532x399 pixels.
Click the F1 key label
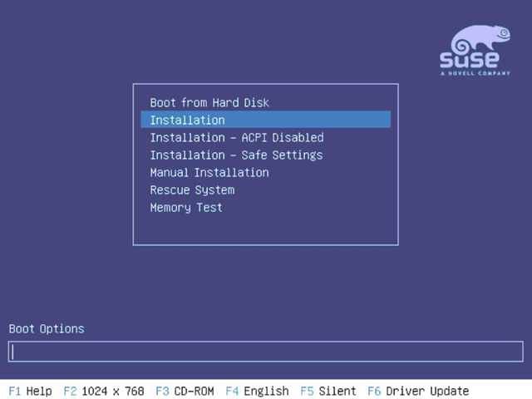[15, 391]
